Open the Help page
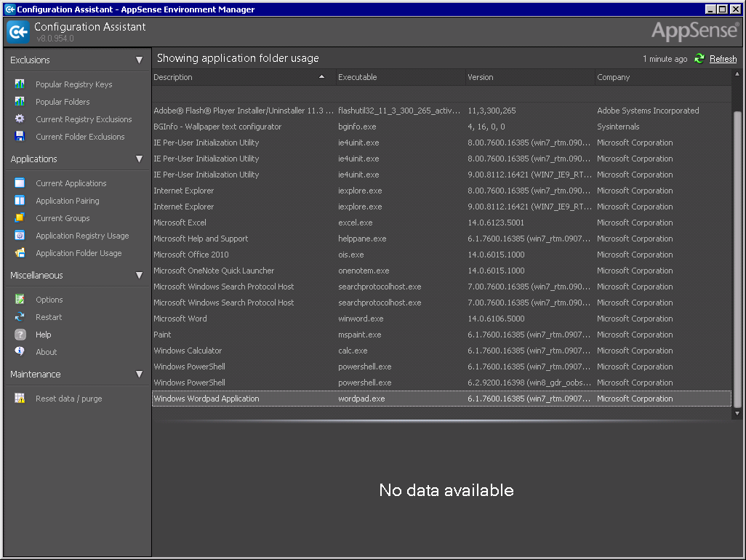Image resolution: width=746 pixels, height=560 pixels. [44, 335]
